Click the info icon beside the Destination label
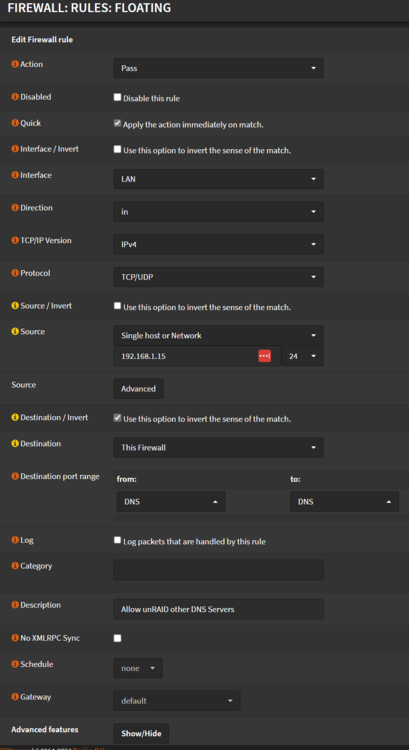 pos(15,444)
